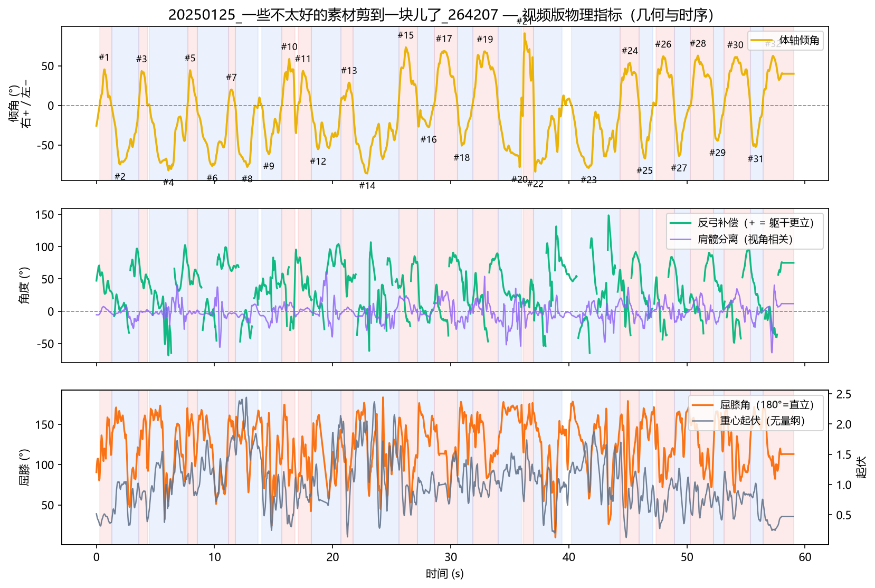Click the #26 peak annotation
The image size is (875, 588).
pyautogui.click(x=663, y=44)
